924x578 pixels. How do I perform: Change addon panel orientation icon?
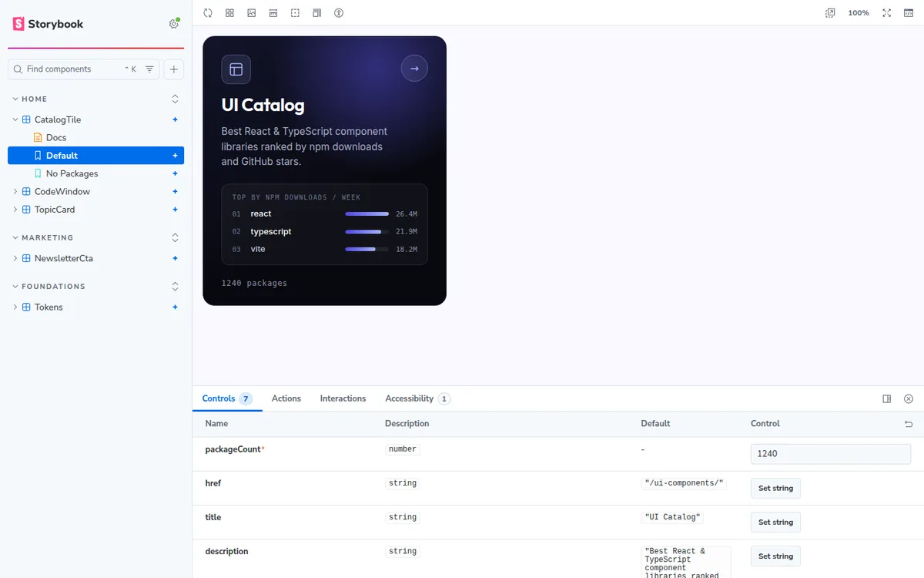887,399
